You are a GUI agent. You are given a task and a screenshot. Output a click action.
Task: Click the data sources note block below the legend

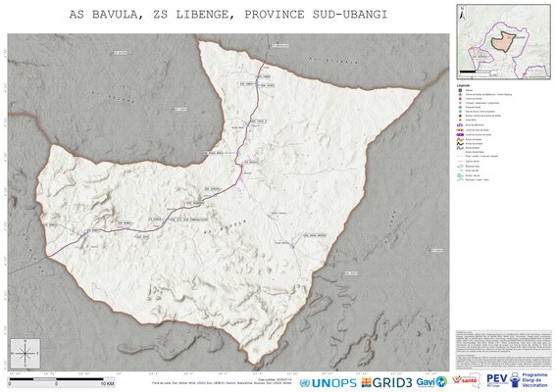503,350
